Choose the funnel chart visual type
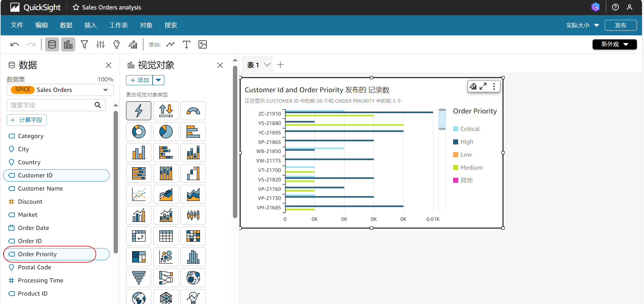The height and width of the screenshot is (304, 644). (x=138, y=278)
